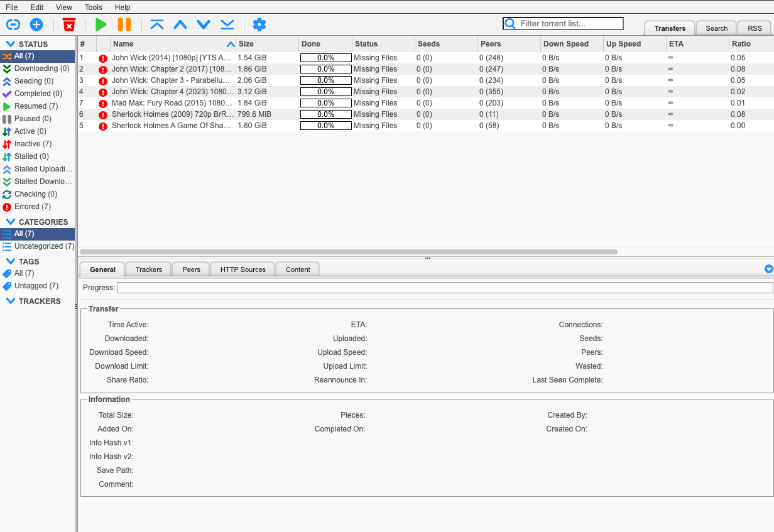Filter by Resumed (7) status
The image size is (774, 532).
[x=38, y=106]
